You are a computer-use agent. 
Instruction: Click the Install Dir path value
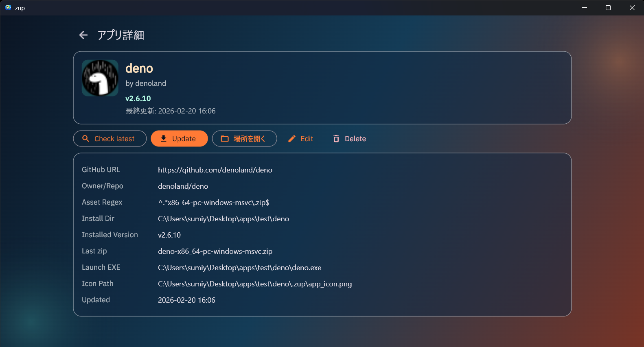click(x=223, y=219)
